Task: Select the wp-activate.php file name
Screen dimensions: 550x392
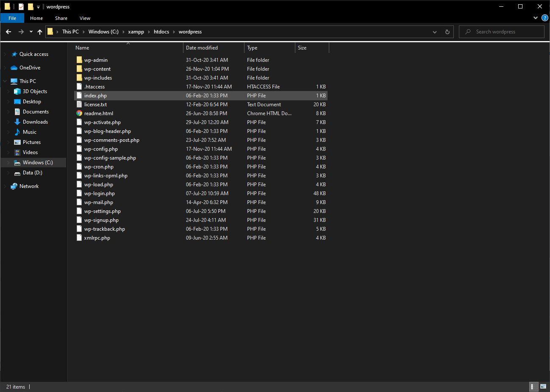Action: coord(103,122)
